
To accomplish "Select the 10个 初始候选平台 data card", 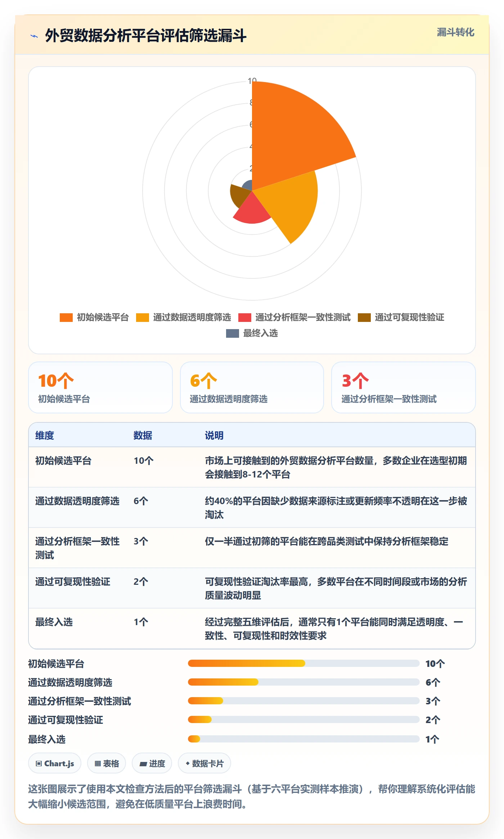I will (100, 387).
